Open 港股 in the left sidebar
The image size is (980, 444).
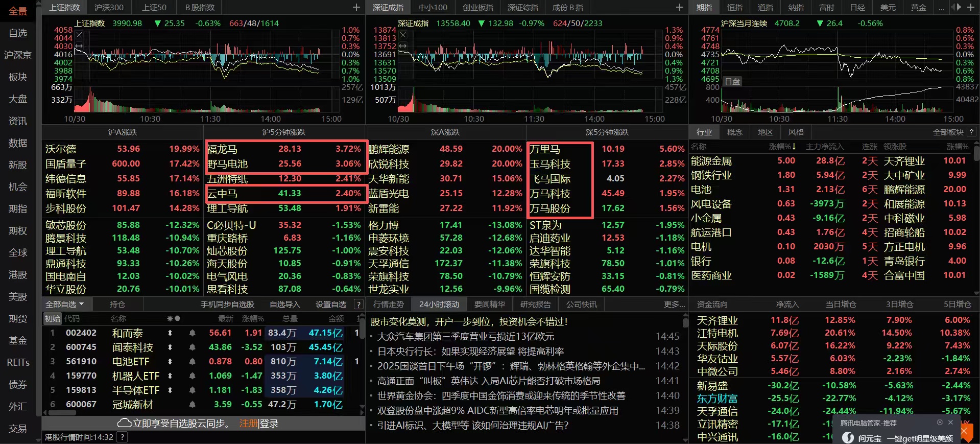tap(18, 274)
